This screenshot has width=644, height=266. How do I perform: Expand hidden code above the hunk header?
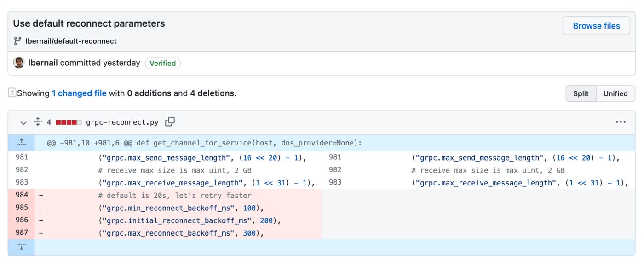pos(21,142)
